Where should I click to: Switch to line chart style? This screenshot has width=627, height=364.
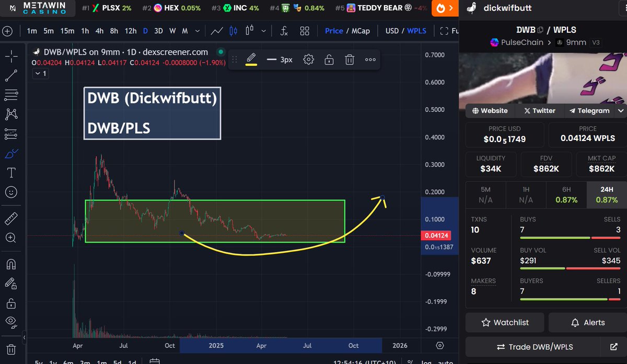(217, 31)
